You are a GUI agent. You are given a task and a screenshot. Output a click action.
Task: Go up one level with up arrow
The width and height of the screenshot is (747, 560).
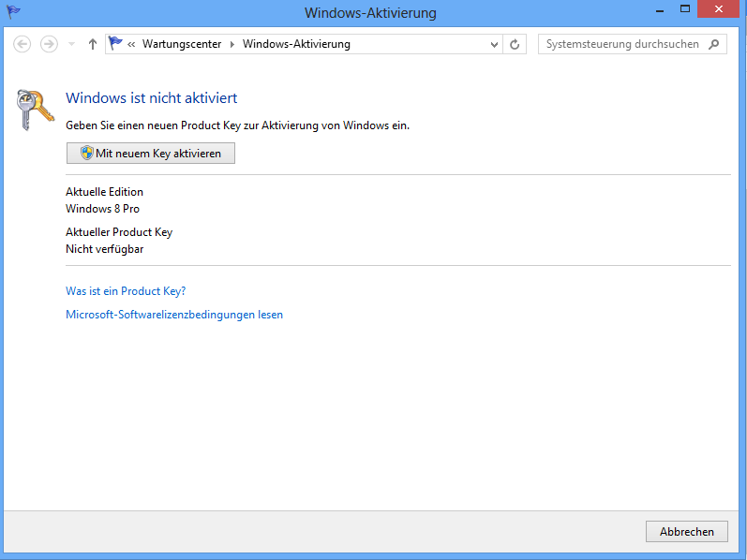pyautogui.click(x=93, y=44)
